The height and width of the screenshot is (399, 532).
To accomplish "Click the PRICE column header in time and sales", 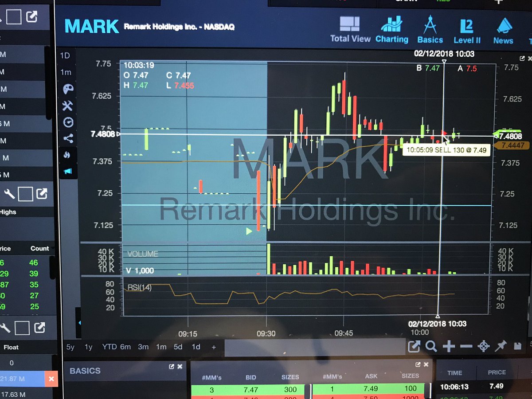I will point(497,372).
